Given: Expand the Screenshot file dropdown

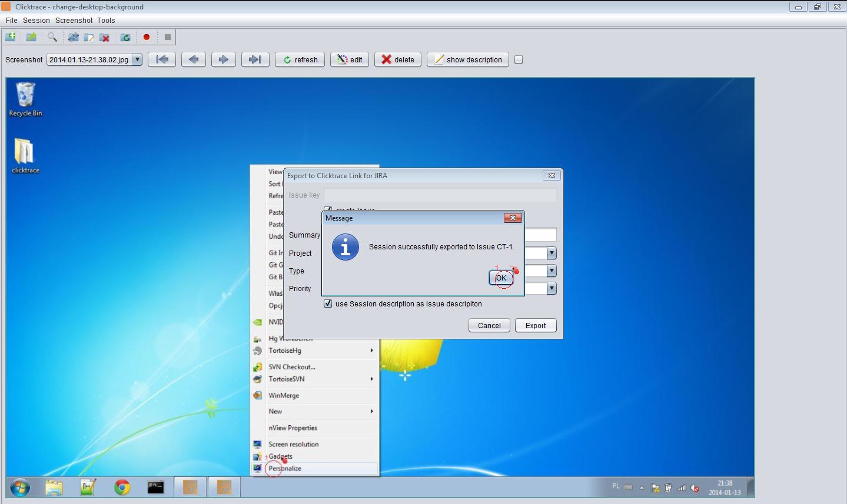Looking at the screenshot, I should click(x=137, y=59).
